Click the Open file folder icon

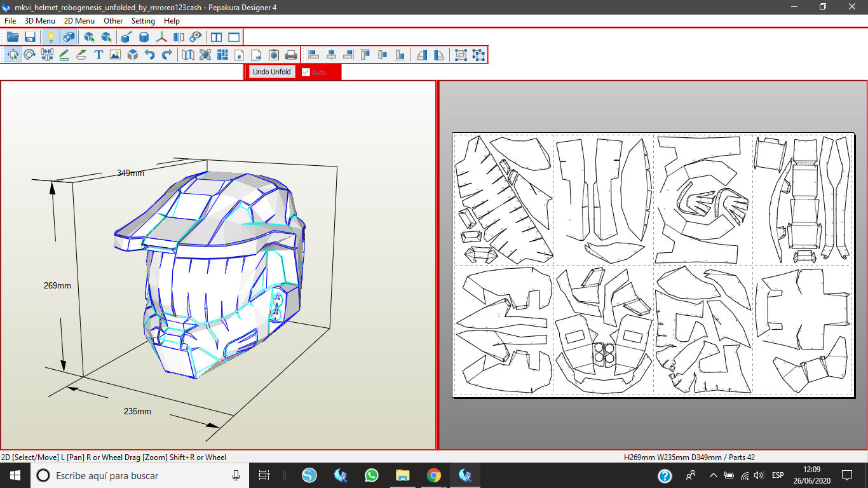(x=13, y=37)
